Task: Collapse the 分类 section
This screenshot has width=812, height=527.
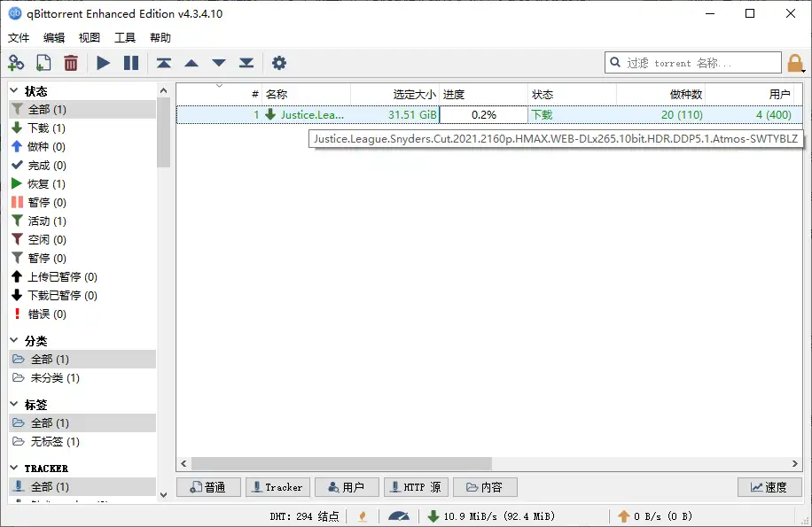Action: tap(14, 340)
